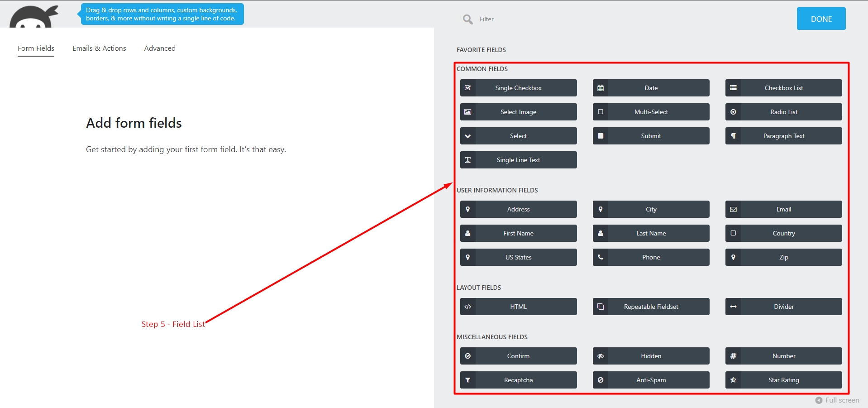Click the pilcrow icon on Paragraph Text
This screenshot has width=868, height=408.
[733, 136]
